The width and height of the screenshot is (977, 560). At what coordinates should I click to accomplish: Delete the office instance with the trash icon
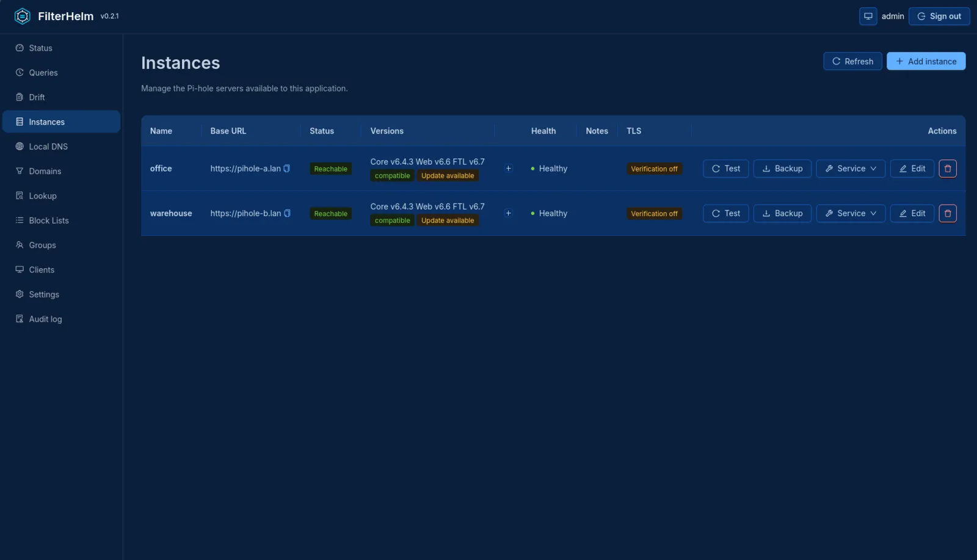948,169
